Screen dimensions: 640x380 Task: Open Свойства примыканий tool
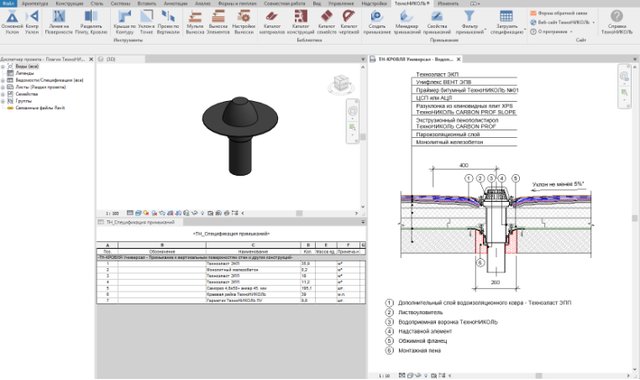pyautogui.click(x=437, y=22)
